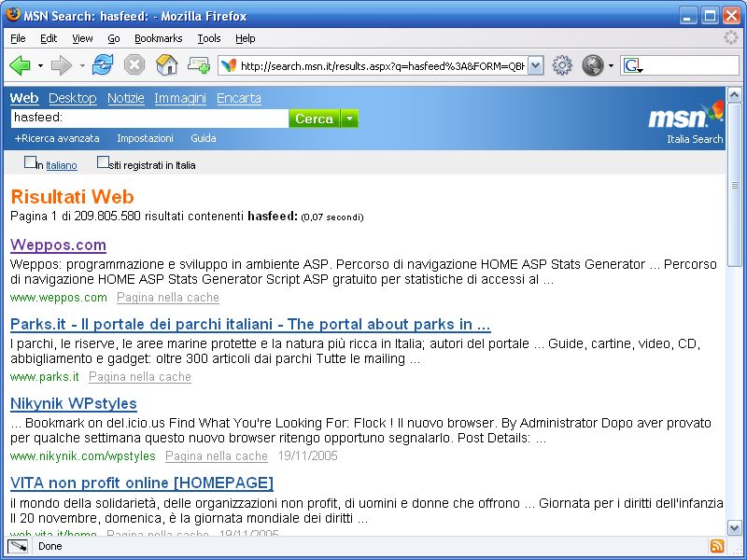
Task: Click the scrollbar up arrow
Action: click(x=734, y=95)
